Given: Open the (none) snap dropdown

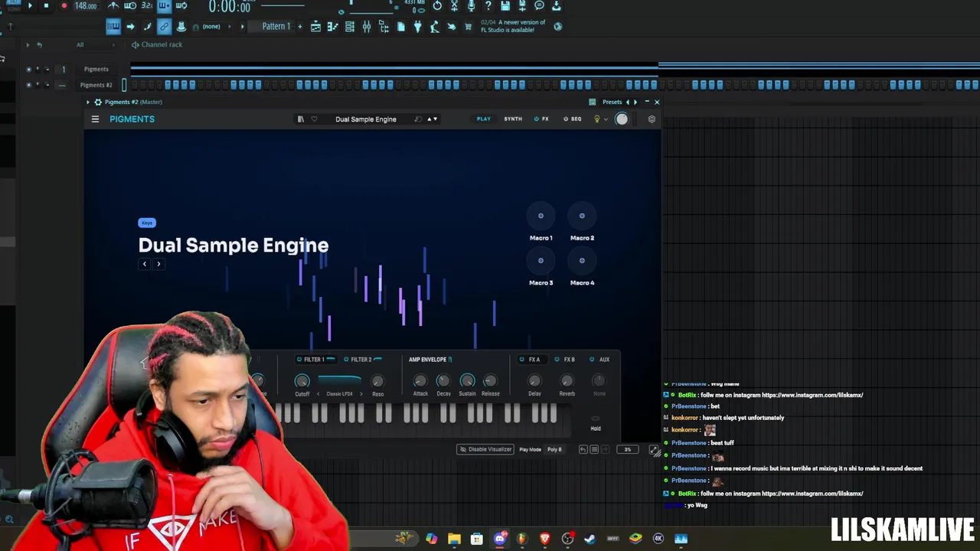Looking at the screenshot, I should point(211,27).
